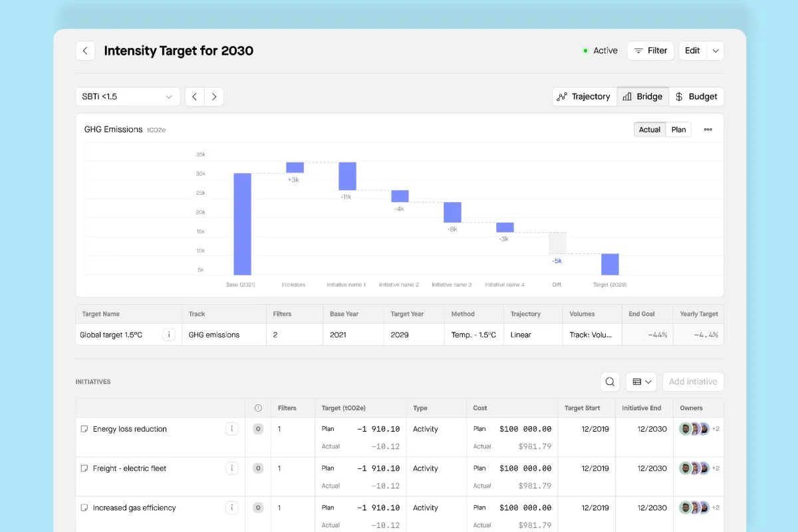Open the SBTi <1.5 dropdown

[128, 96]
